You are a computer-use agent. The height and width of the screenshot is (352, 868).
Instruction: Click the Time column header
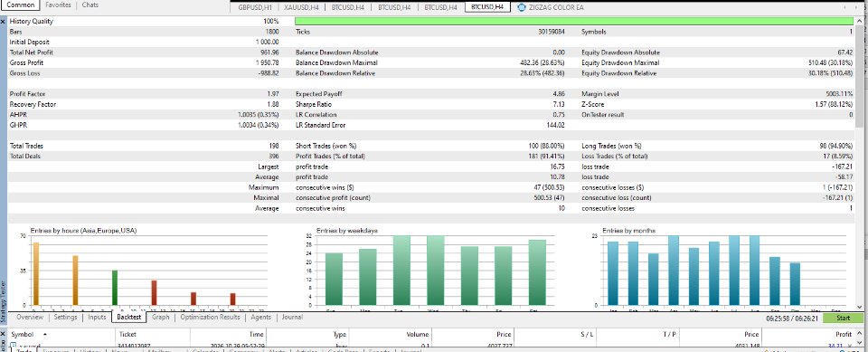(228, 335)
